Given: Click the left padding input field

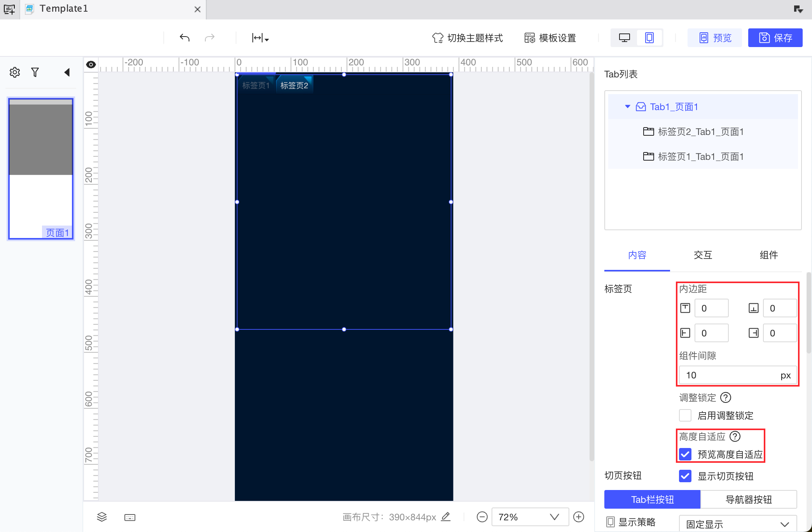Looking at the screenshot, I should click(x=712, y=333).
